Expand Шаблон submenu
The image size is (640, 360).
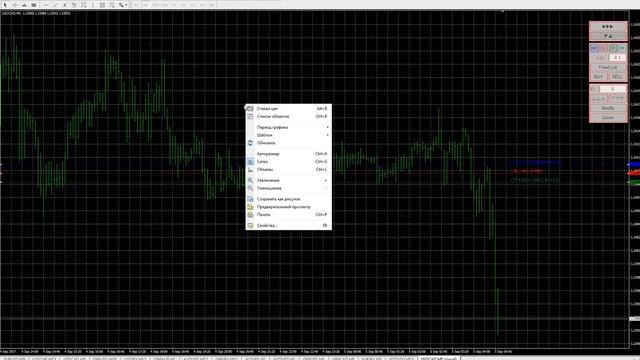click(x=289, y=135)
